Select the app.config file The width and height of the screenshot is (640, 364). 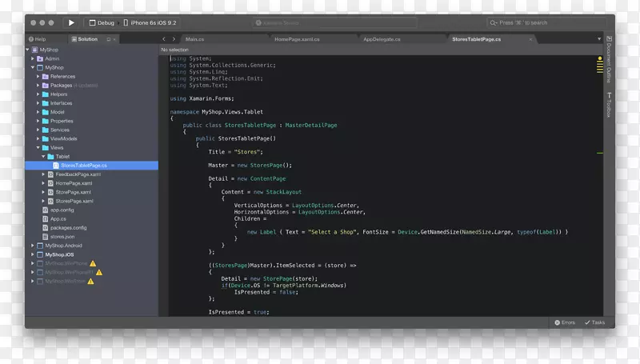pyautogui.click(x=62, y=210)
